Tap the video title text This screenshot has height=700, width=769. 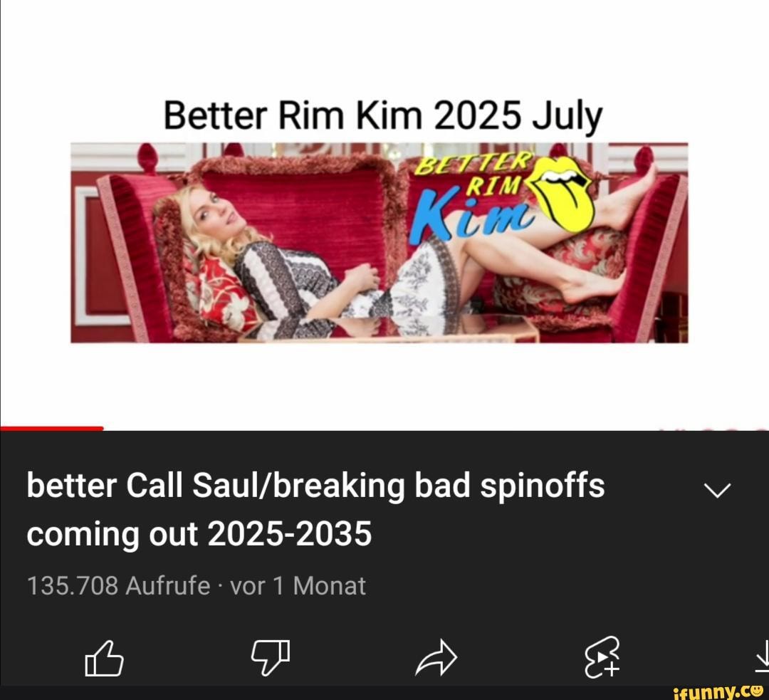pos(315,510)
